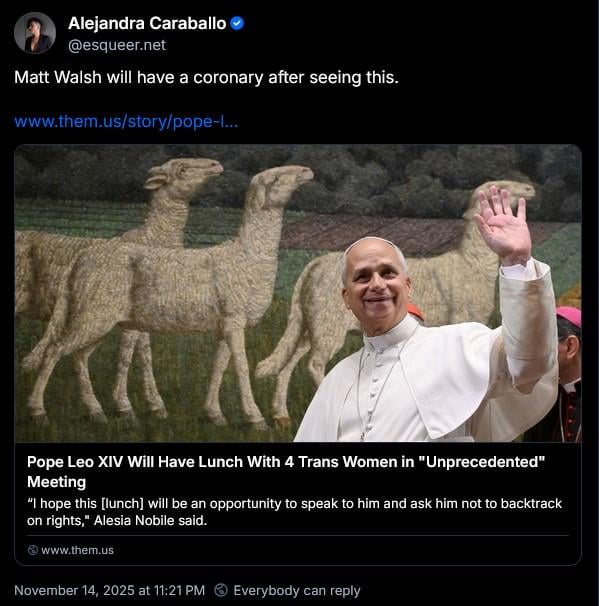Open the www.them.us/story/pope-l... link
Screen dimensions: 599x606
tap(126, 121)
